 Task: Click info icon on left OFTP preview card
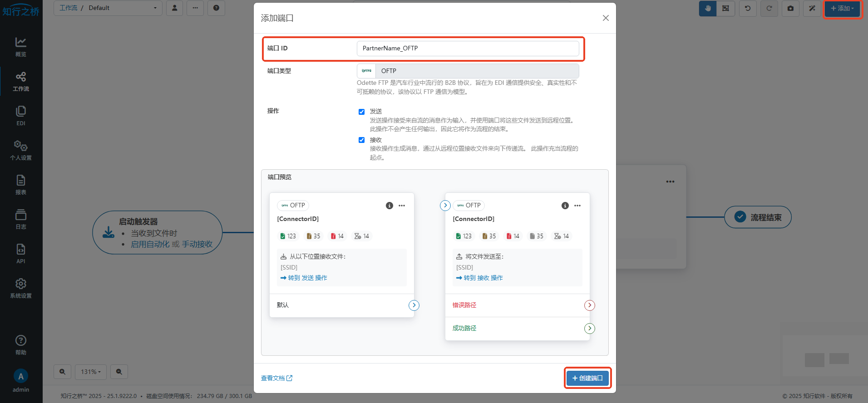(389, 206)
